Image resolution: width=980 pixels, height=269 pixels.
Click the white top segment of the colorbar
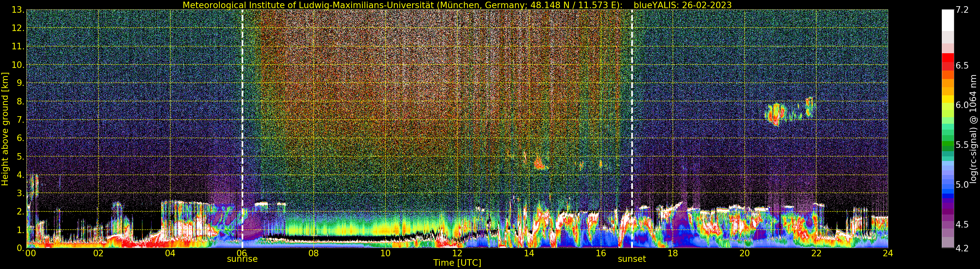click(x=948, y=20)
